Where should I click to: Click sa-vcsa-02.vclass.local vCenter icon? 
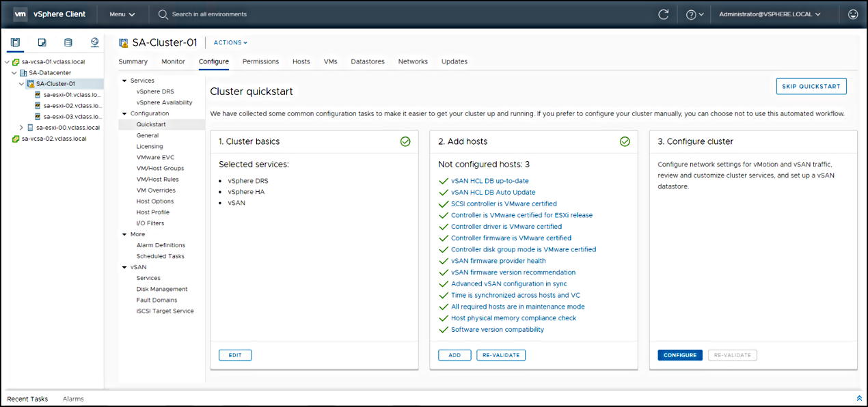(x=16, y=139)
